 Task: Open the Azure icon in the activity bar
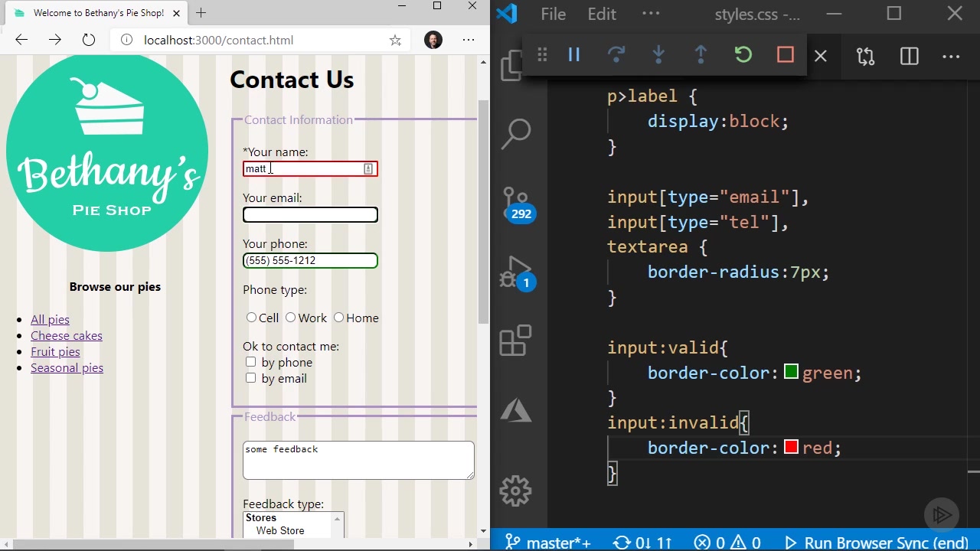[516, 411]
